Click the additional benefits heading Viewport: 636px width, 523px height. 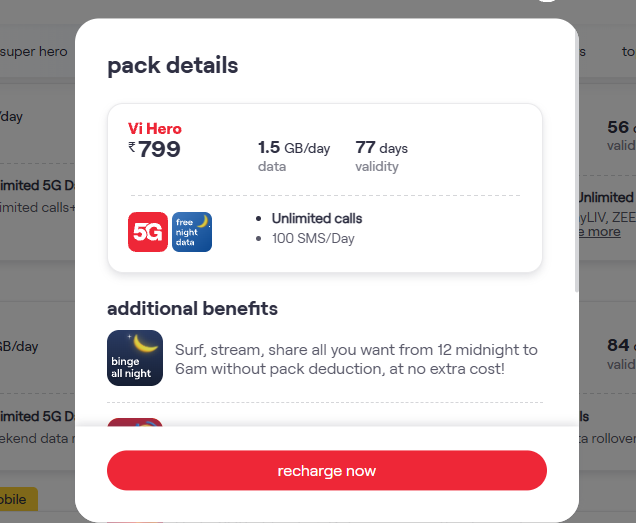pos(192,308)
